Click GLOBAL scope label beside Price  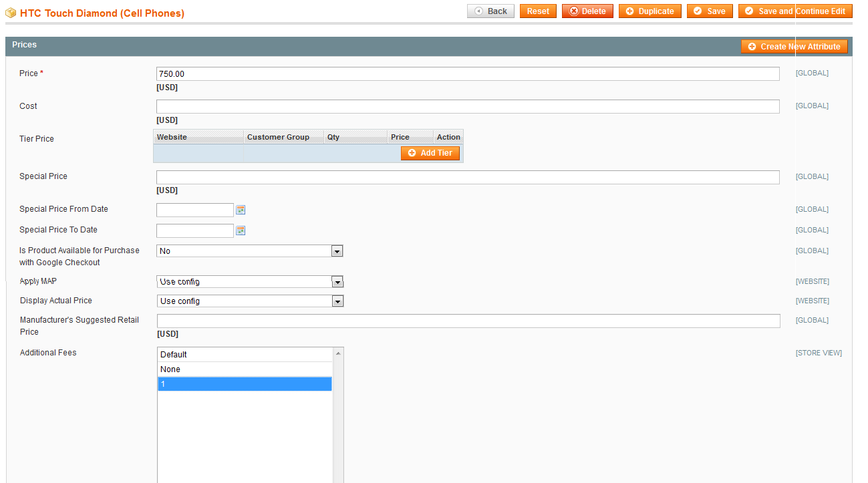pyautogui.click(x=812, y=73)
